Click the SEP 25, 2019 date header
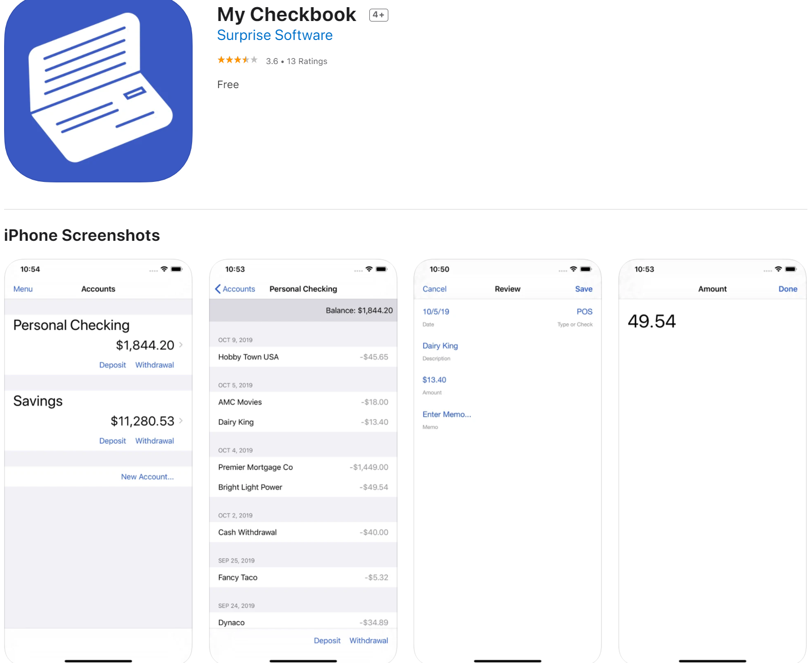This screenshot has height=663, width=812. coord(236,561)
